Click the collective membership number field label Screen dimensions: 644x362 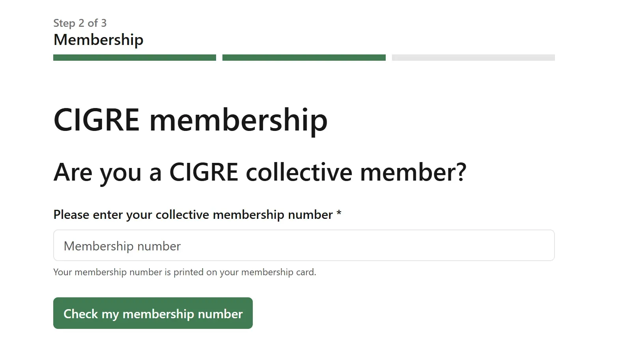point(193,215)
